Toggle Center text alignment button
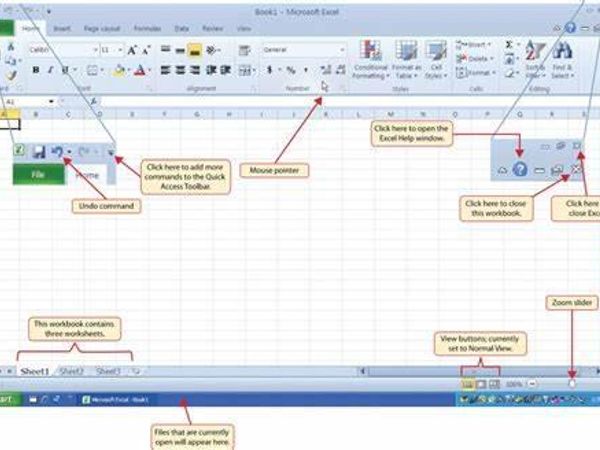600x450 pixels. coord(180,70)
